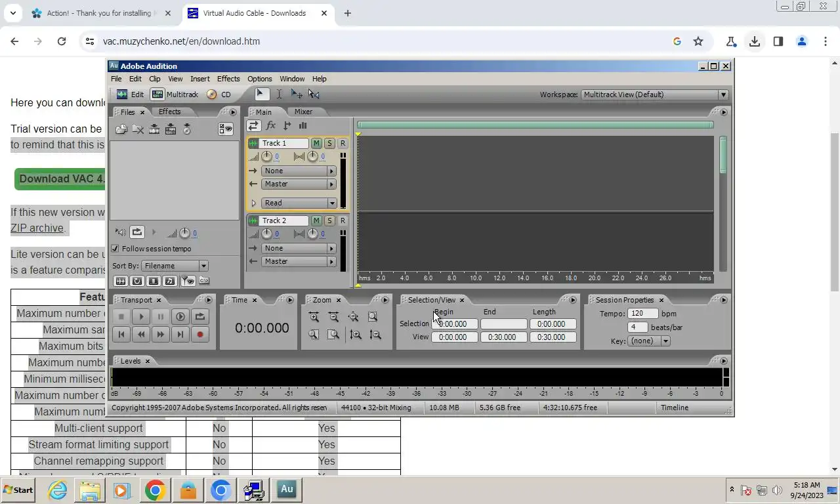
Task: Click Go to End in Transport panel
Action: coord(180,334)
